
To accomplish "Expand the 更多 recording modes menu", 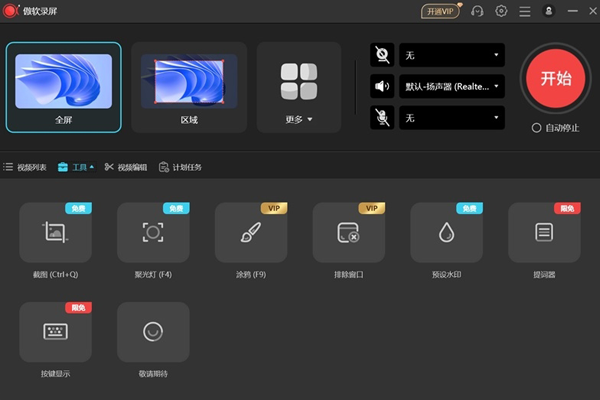I will click(299, 87).
